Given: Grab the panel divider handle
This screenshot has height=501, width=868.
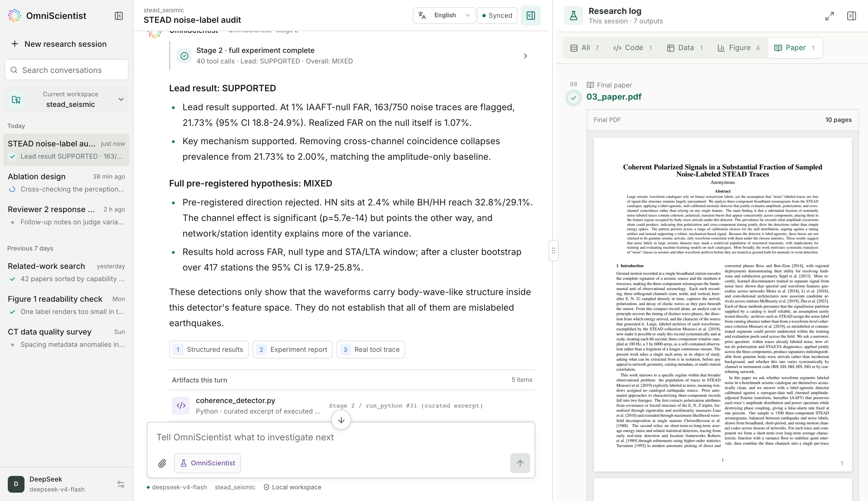Looking at the screenshot, I should 553,250.
